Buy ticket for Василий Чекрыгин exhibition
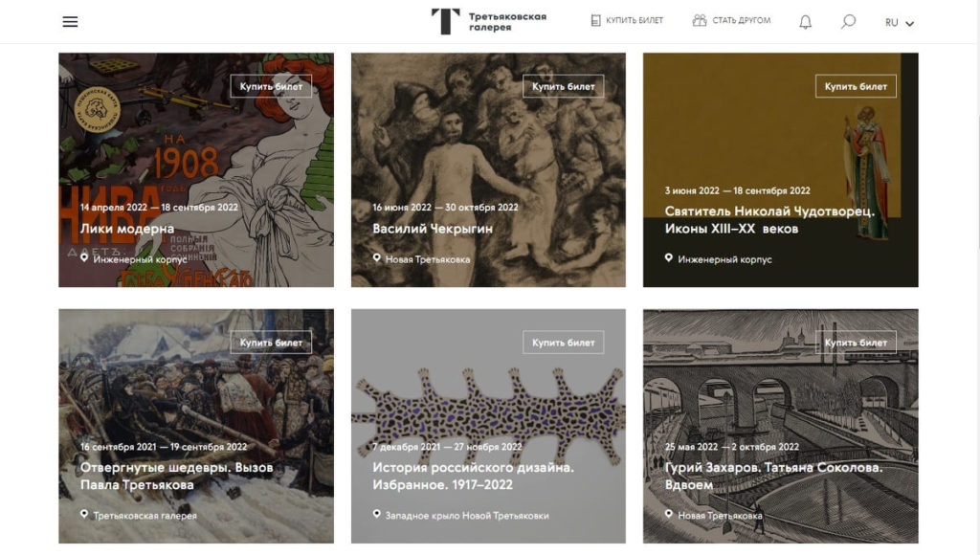 tap(563, 86)
